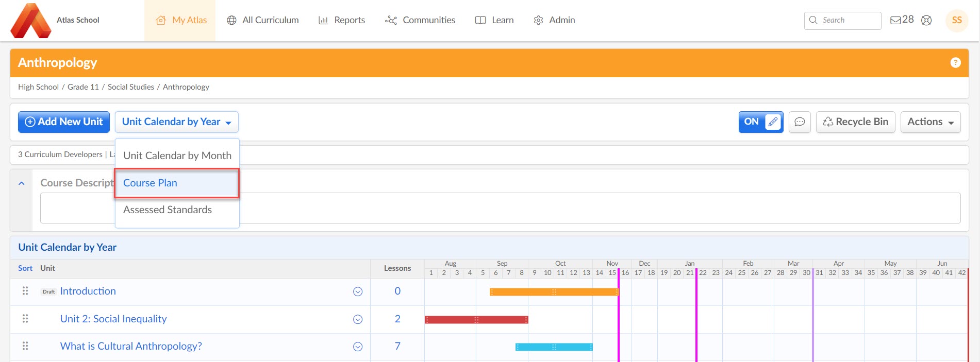Click Add New Unit button
980x362 pixels.
(x=64, y=122)
